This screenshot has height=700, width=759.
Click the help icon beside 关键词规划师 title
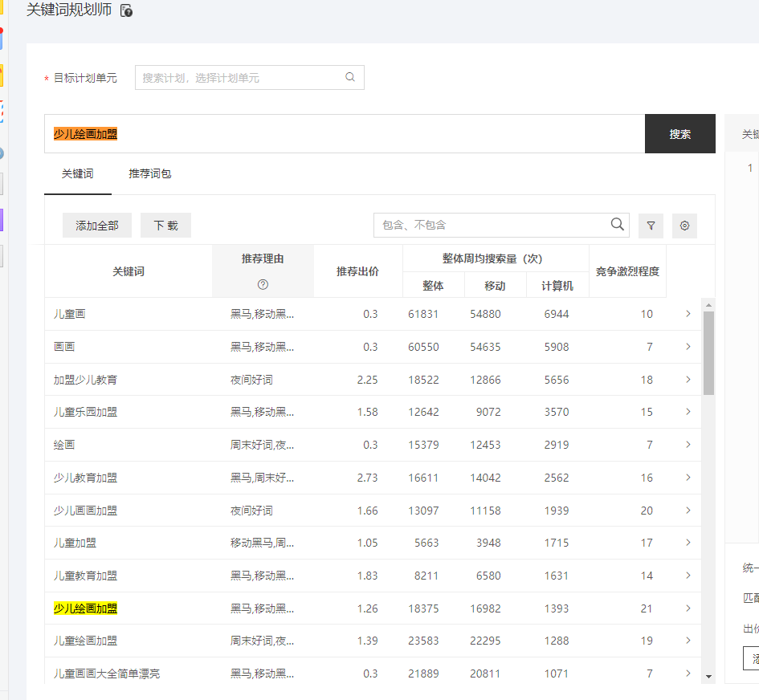point(127,11)
